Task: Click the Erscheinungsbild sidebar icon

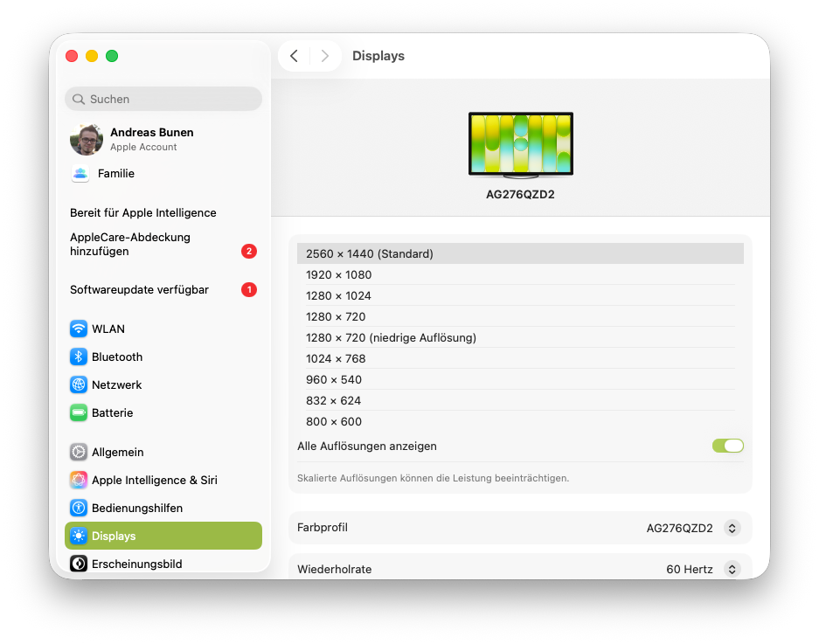Action: pyautogui.click(x=80, y=564)
